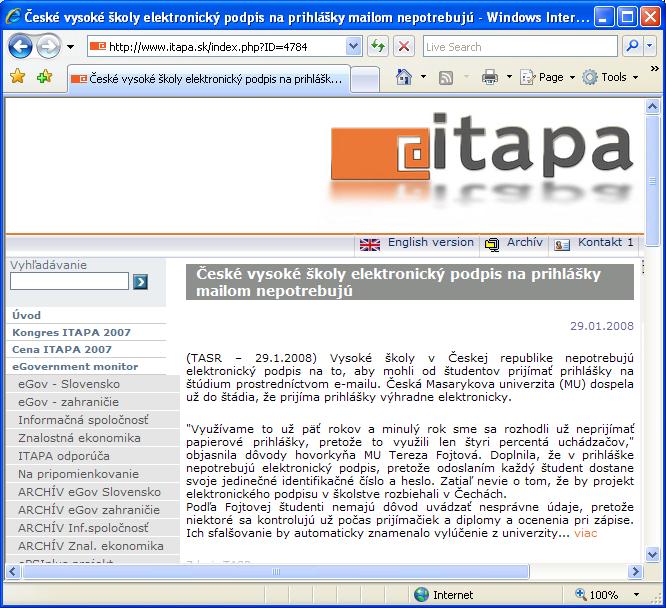Switch to English version link
The height and width of the screenshot is (608, 666).
(431, 242)
